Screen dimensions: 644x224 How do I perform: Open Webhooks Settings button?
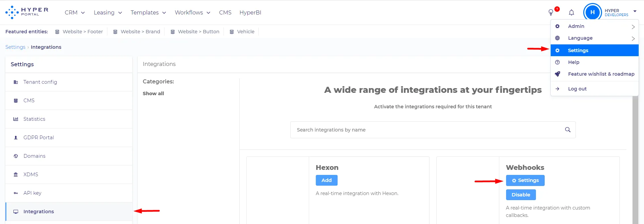click(525, 180)
